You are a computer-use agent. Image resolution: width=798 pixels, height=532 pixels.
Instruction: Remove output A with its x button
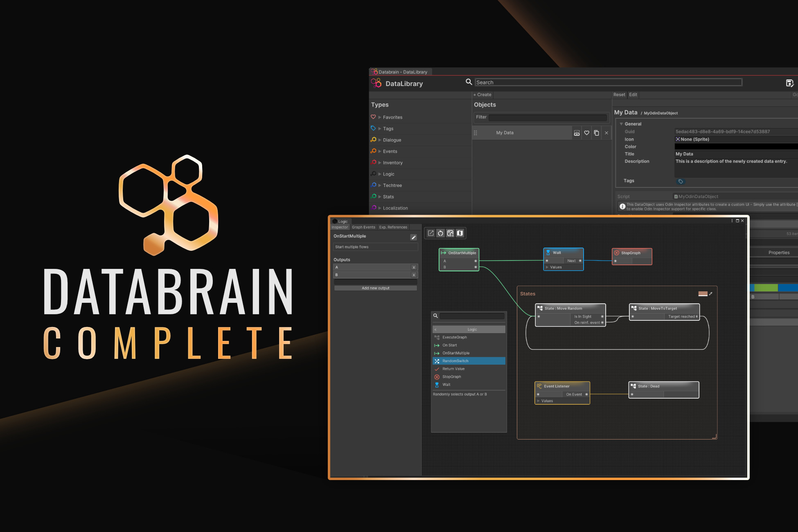[414, 267]
